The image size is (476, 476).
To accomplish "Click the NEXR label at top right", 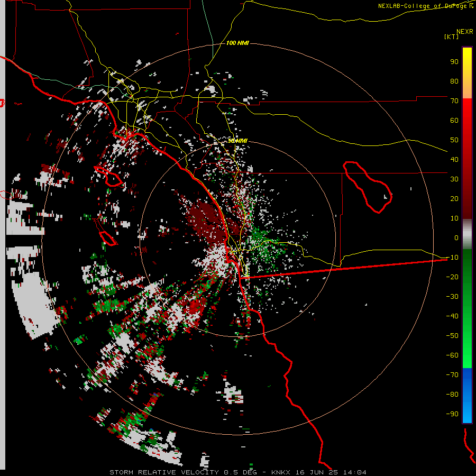I will pyautogui.click(x=465, y=31).
